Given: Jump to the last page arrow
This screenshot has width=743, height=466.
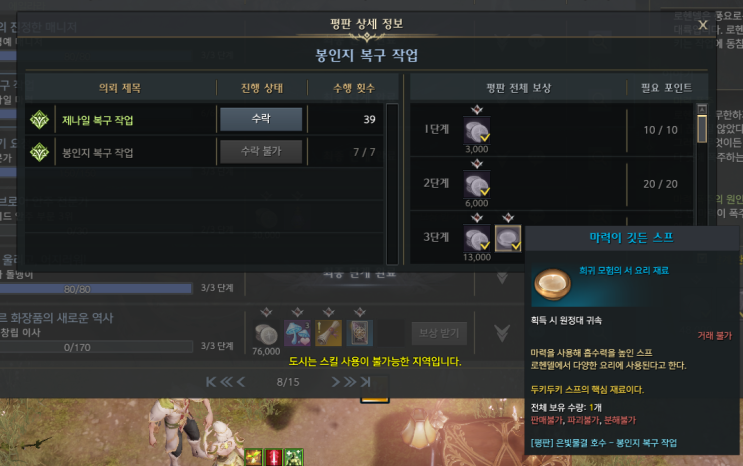Looking at the screenshot, I should click(365, 382).
